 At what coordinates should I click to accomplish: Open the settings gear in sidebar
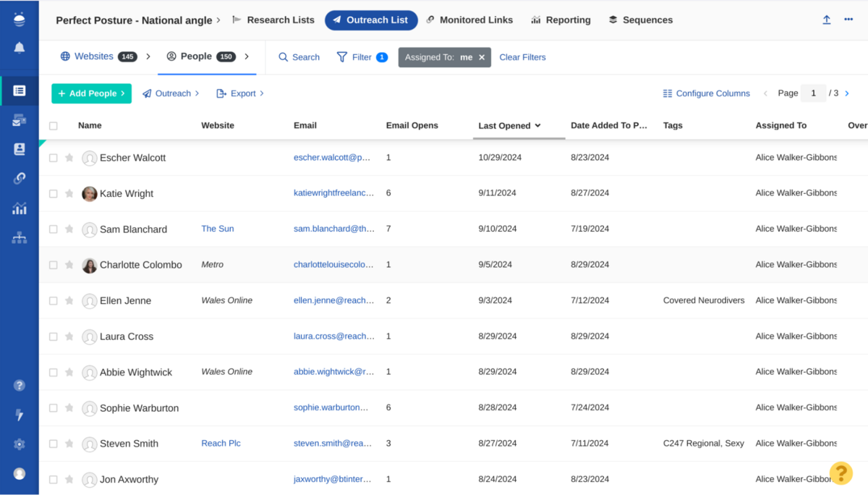click(x=20, y=444)
